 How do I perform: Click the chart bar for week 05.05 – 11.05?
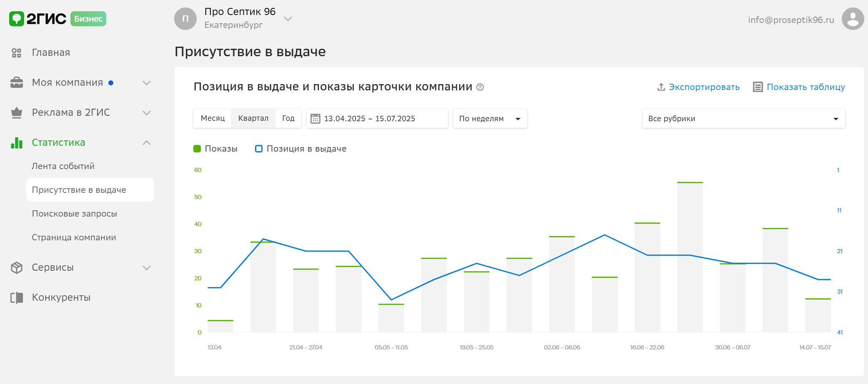[391, 318]
